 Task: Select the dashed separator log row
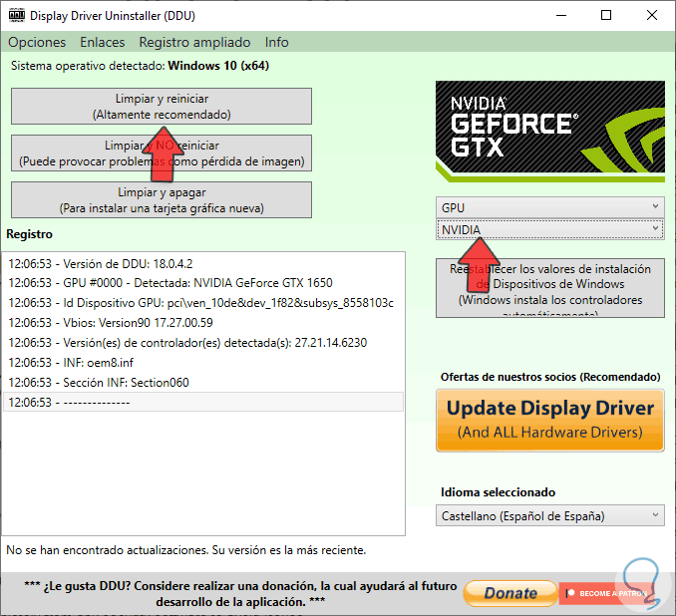pyautogui.click(x=202, y=402)
